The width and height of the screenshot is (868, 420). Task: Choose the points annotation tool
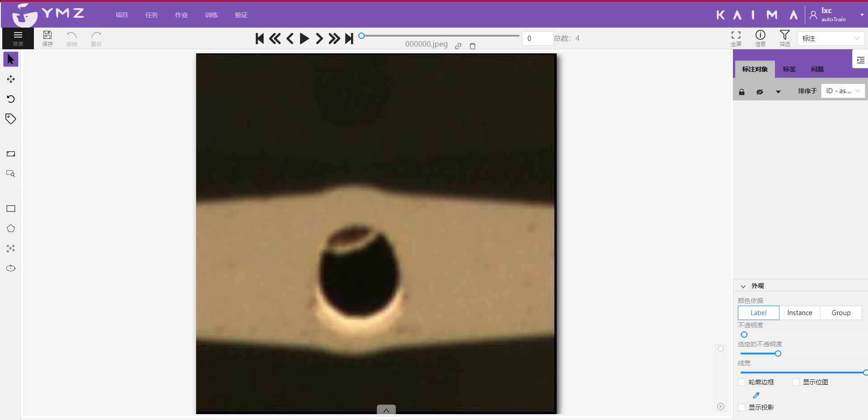tap(11, 248)
